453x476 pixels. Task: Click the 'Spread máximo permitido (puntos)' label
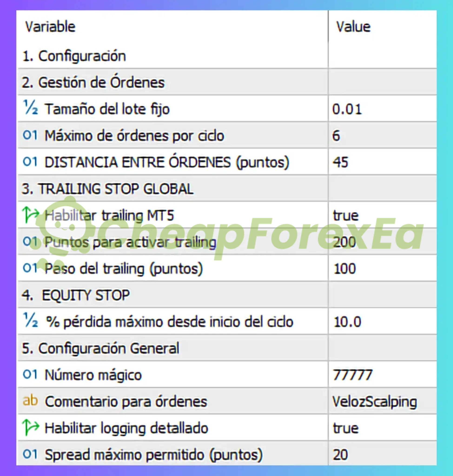pos(154,455)
